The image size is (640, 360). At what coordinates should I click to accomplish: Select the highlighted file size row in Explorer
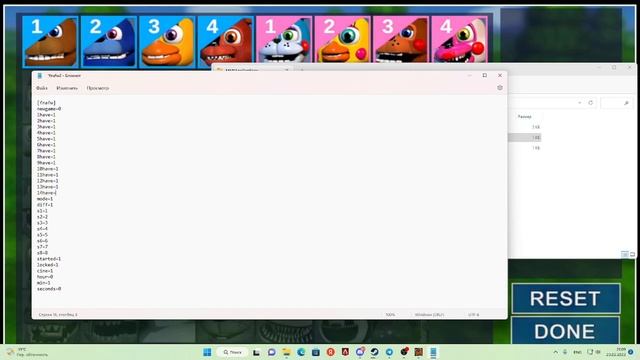525,138
